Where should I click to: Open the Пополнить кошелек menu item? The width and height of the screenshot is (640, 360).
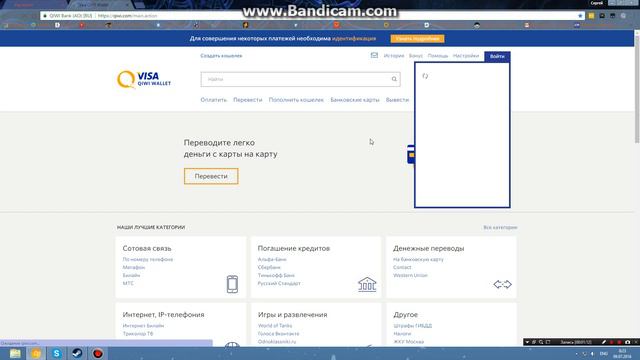coord(296,100)
